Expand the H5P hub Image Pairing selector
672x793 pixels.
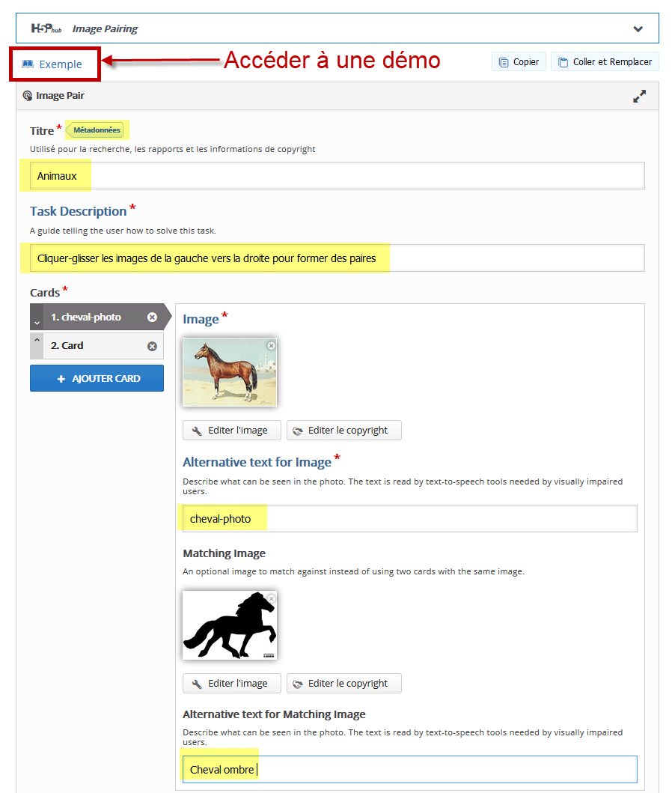click(x=638, y=29)
